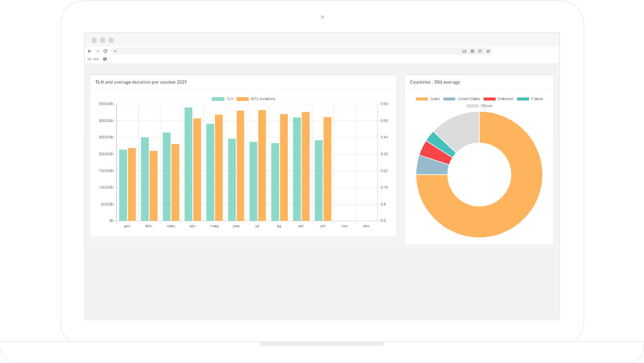Viewport: 644px width, 363px height.
Task: Toggle TLH series in chart legend
Action: click(x=223, y=99)
